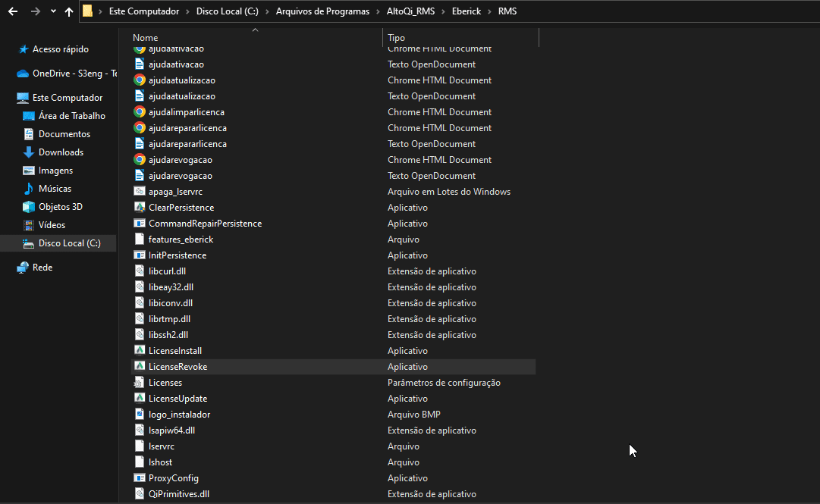
Task: Open Imagens folder in sidebar
Action: pos(55,171)
